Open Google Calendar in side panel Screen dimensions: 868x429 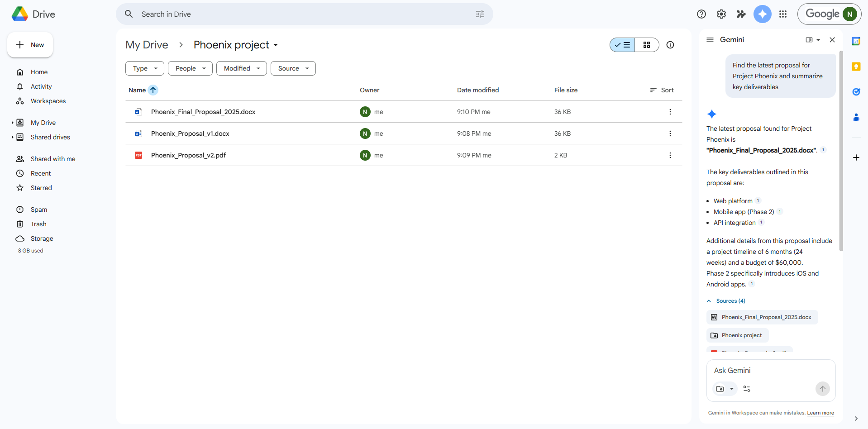[x=856, y=41]
